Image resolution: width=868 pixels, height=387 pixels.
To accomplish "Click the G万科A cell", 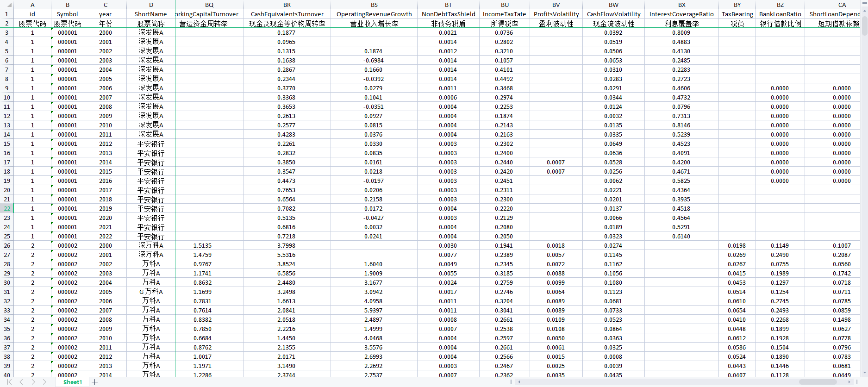I will click(151, 292).
